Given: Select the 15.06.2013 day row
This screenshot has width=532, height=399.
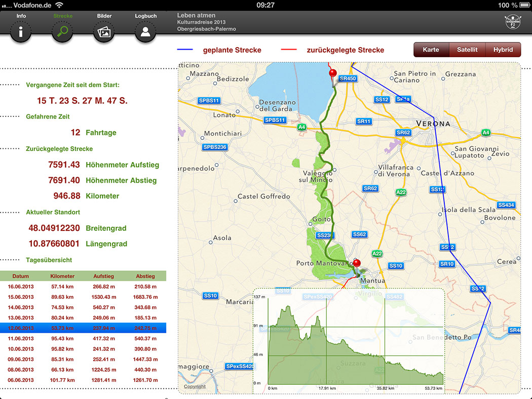Looking at the screenshot, I should tap(83, 297).
